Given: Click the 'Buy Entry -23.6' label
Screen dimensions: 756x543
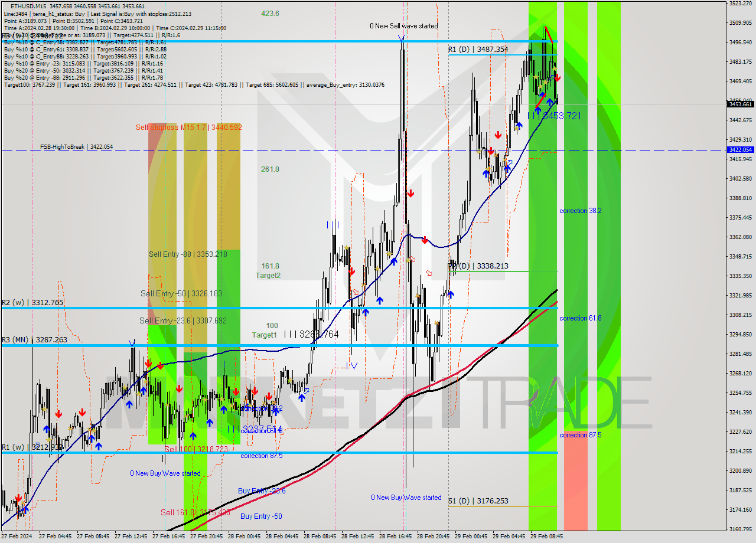Looking at the screenshot, I should point(262,491).
